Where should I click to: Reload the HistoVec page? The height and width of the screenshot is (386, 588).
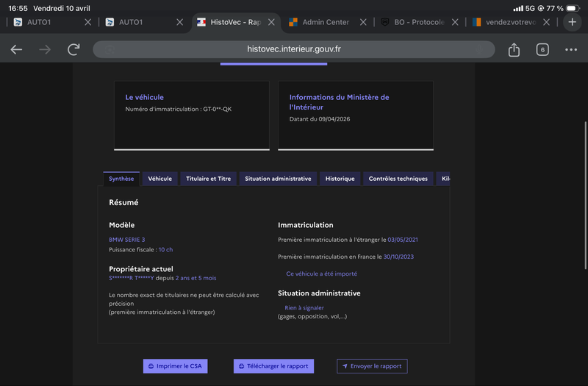[x=73, y=49]
